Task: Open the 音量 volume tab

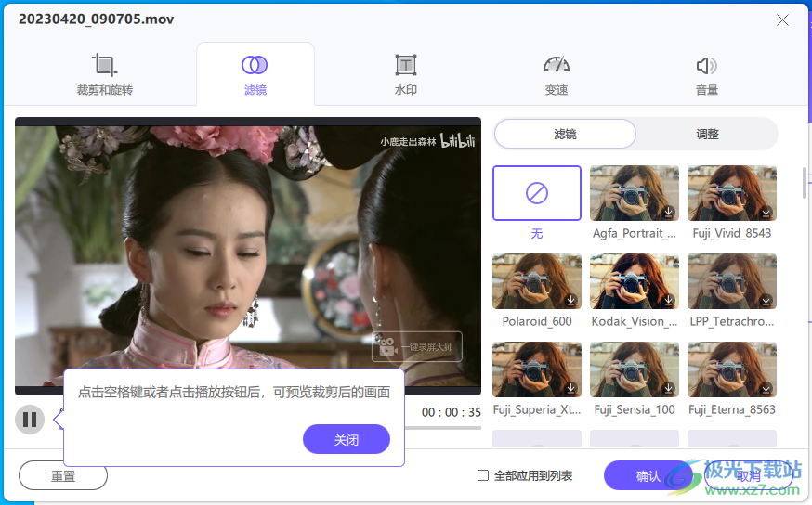Action: click(x=706, y=75)
